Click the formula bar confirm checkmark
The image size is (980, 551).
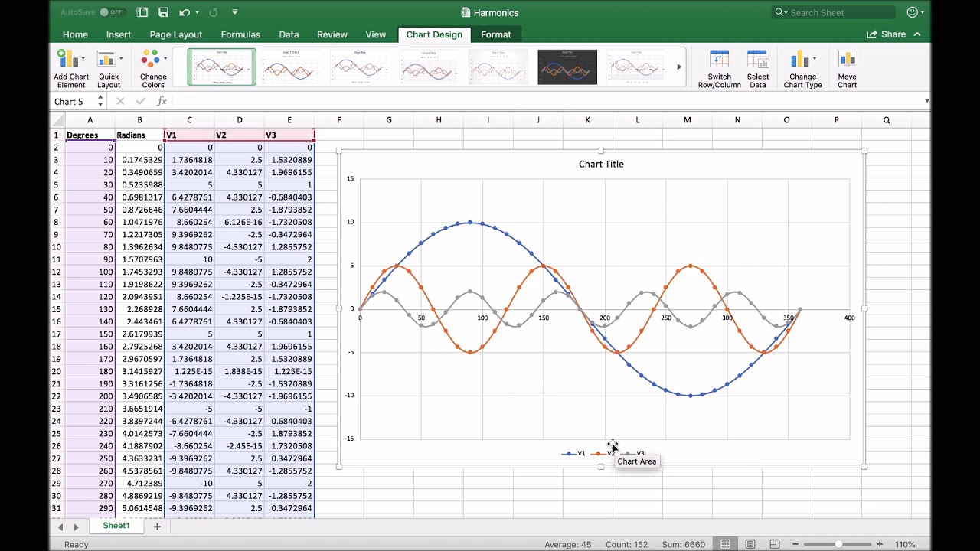(x=141, y=101)
